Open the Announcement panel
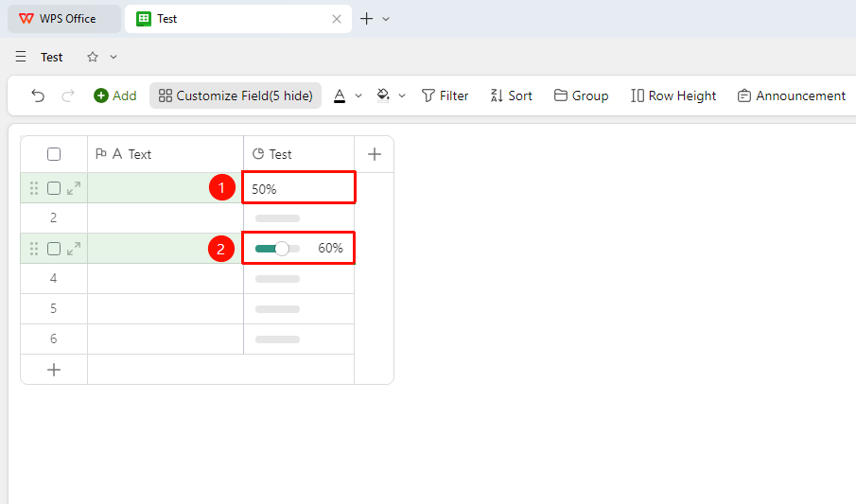Image resolution: width=856 pixels, height=504 pixels. point(792,96)
